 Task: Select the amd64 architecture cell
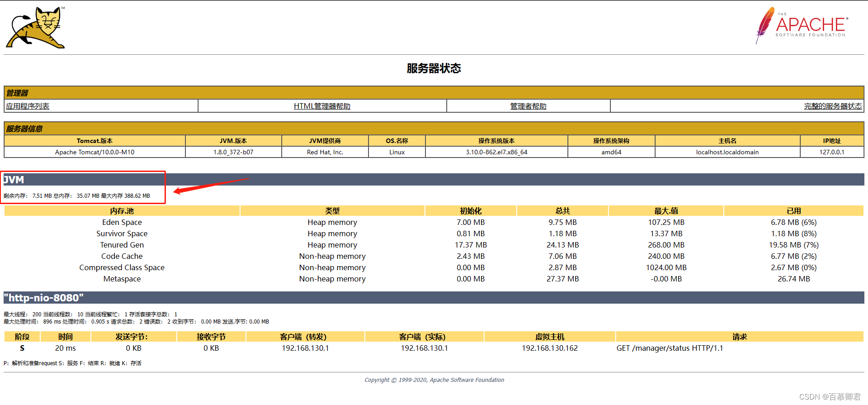tap(611, 152)
